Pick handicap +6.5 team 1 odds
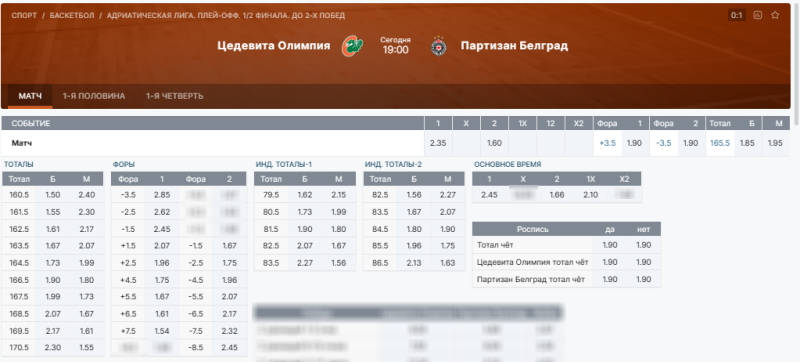 [x=162, y=314]
